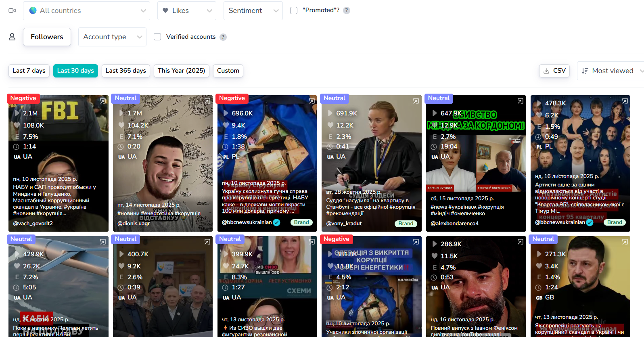This screenshot has height=337, width=644.
Task: Select the Last 7 days tab
Action: pos(29,71)
